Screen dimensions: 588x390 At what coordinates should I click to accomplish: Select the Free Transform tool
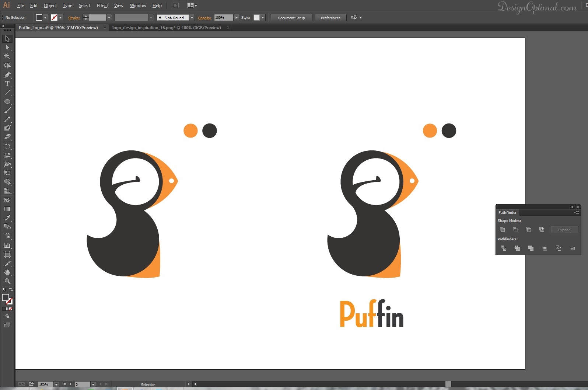[x=7, y=173]
